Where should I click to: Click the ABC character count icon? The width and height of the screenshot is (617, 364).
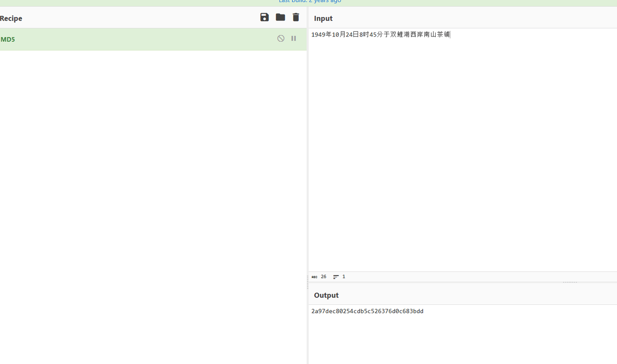314,277
